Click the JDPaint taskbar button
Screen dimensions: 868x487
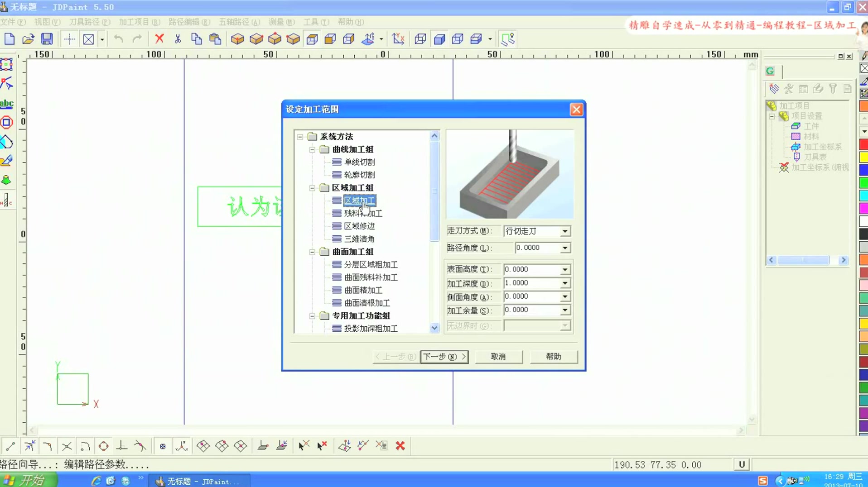tap(199, 481)
